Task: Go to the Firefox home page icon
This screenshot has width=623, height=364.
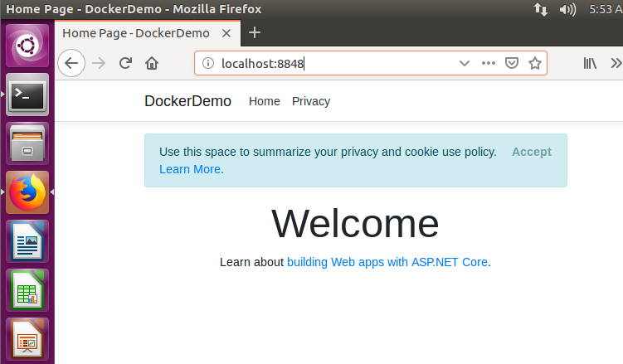Action: (151, 63)
